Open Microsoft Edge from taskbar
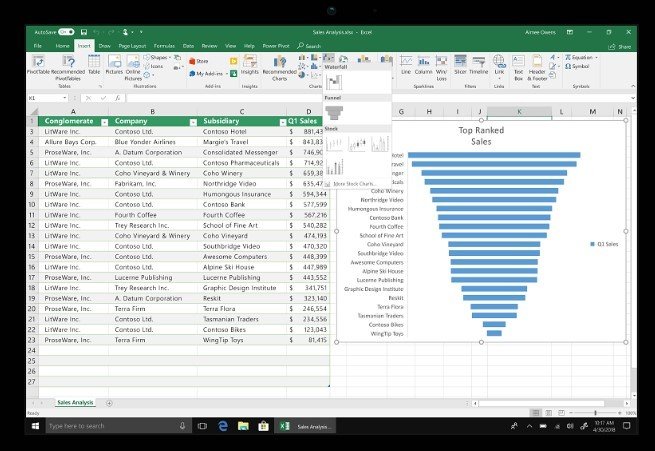The image size is (655, 451). (223, 426)
